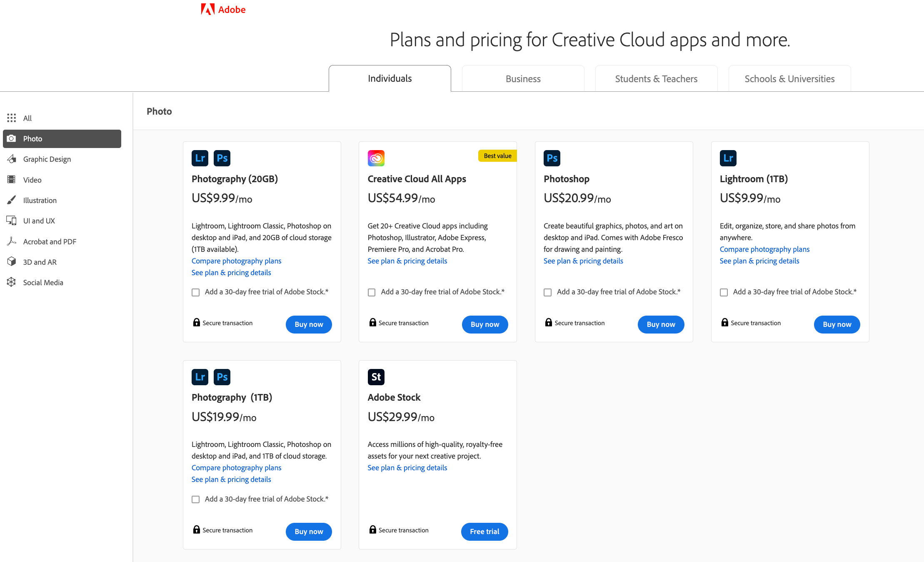Screen dimensions: 924x562
Task: Click the Illustration brush icon
Action: point(12,200)
